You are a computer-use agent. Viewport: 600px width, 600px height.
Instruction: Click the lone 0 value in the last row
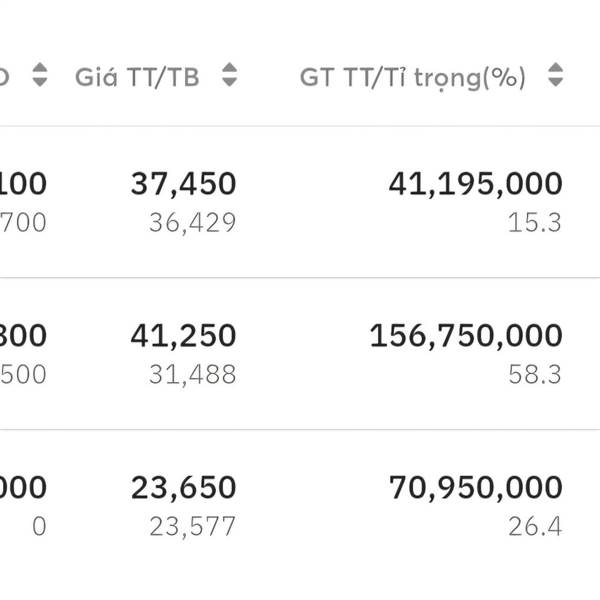pos(38,526)
